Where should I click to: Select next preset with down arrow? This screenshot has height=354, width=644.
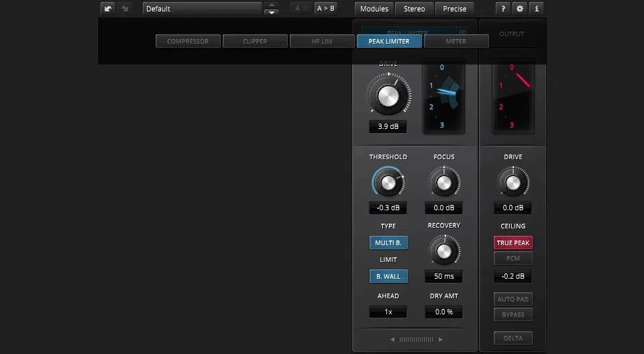click(272, 12)
